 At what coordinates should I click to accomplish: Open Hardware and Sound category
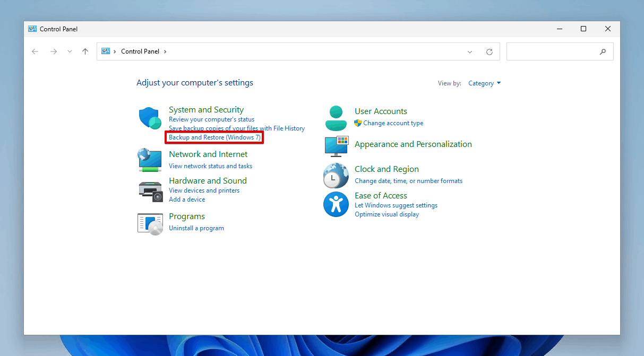point(208,181)
